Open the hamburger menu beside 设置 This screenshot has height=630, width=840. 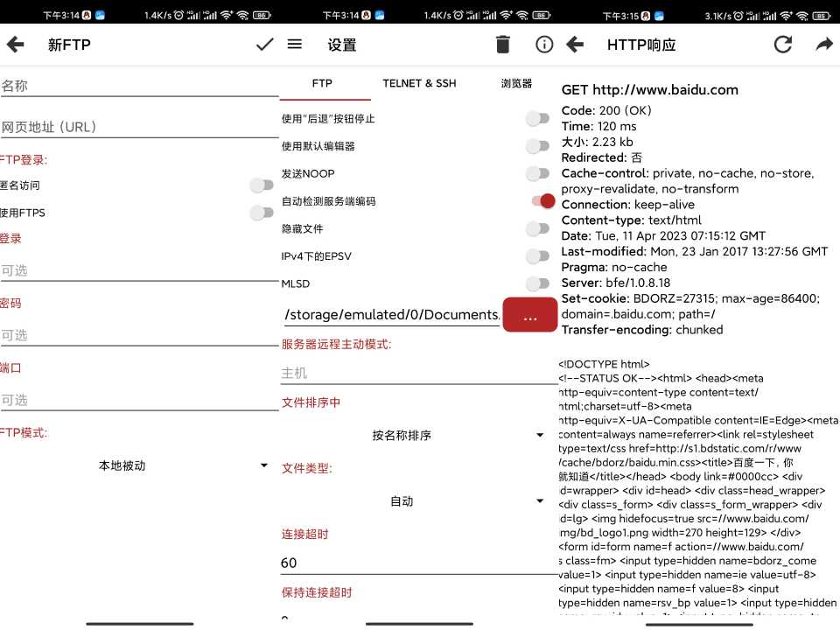(x=295, y=45)
